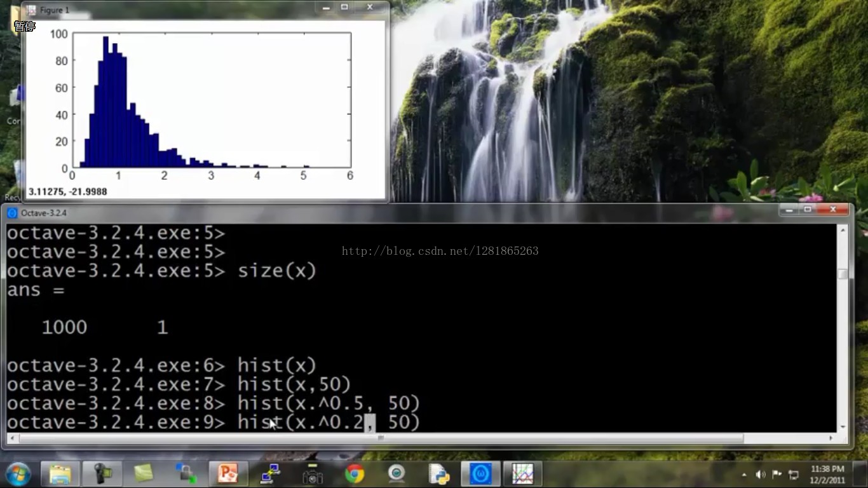Viewport: 868px width, 488px height.
Task: Click the coordinates readout '3.11275, -21.9988'
Action: pyautogui.click(x=68, y=191)
